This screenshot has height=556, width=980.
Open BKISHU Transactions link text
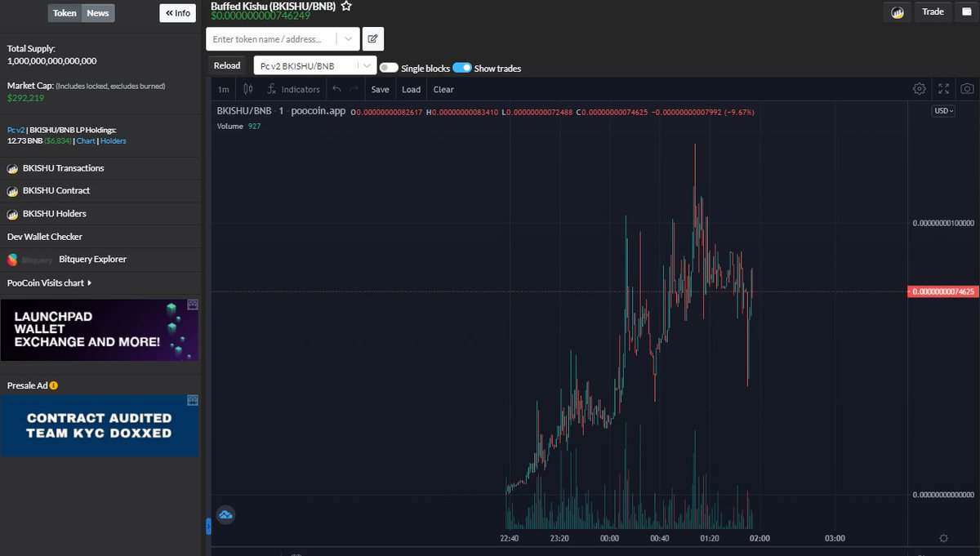point(64,168)
